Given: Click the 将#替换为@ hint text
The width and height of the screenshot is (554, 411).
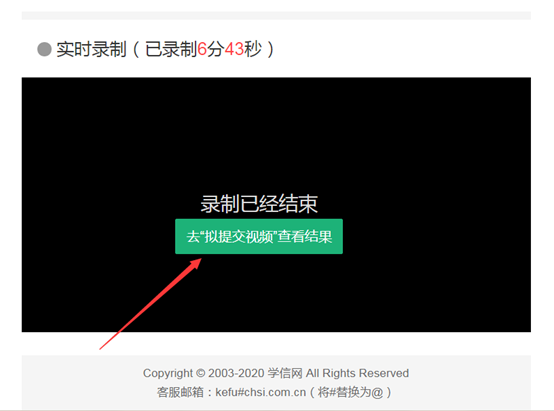Looking at the screenshot, I should click(x=350, y=392).
